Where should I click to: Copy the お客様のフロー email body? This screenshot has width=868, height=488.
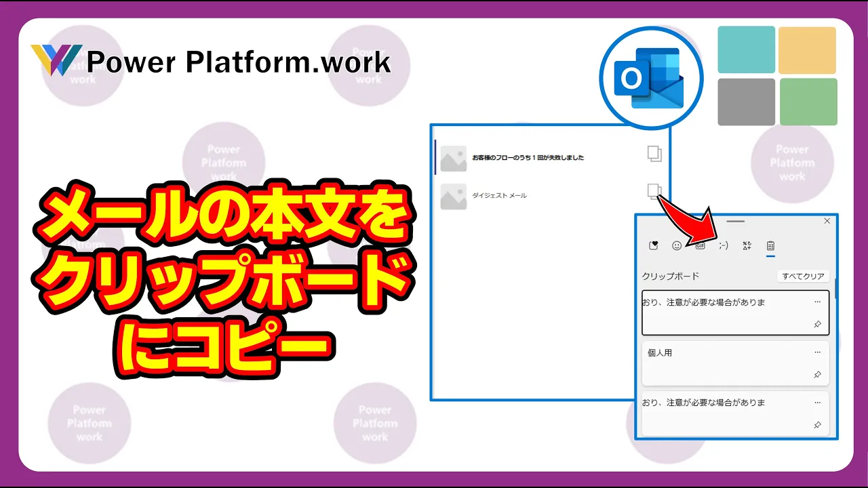[654, 153]
